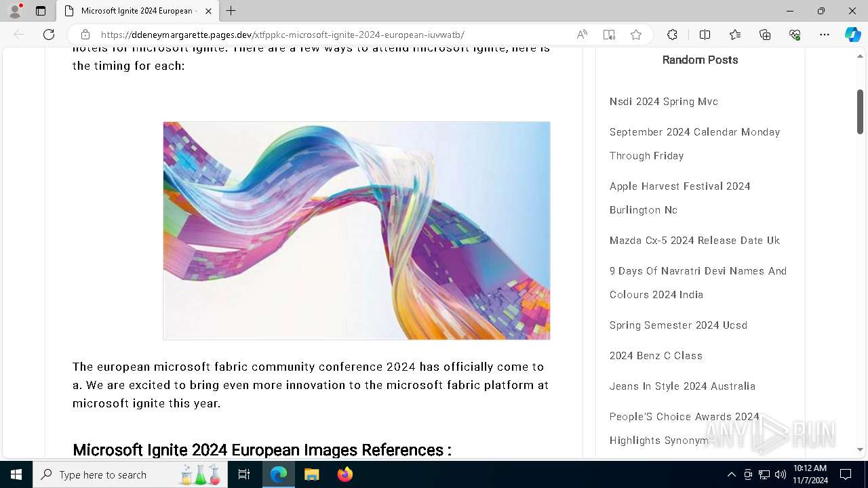Viewport: 868px width, 488px height.
Task: Open the notification center
Action: point(846,474)
